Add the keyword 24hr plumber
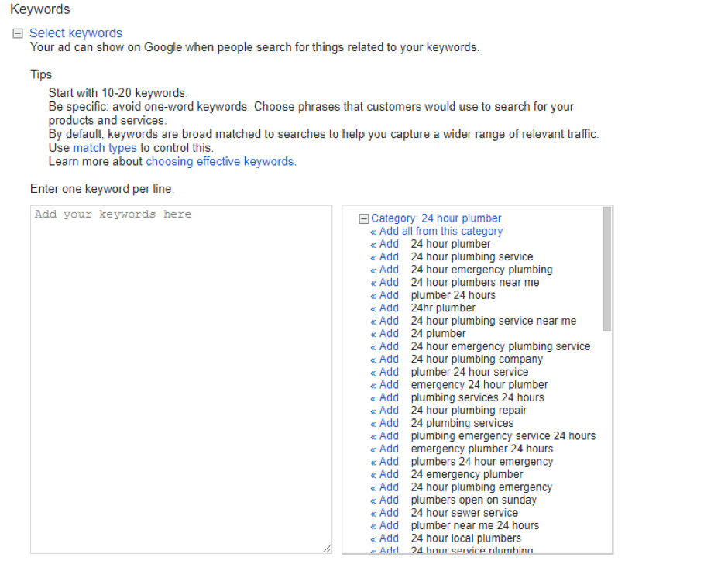 pos(385,308)
